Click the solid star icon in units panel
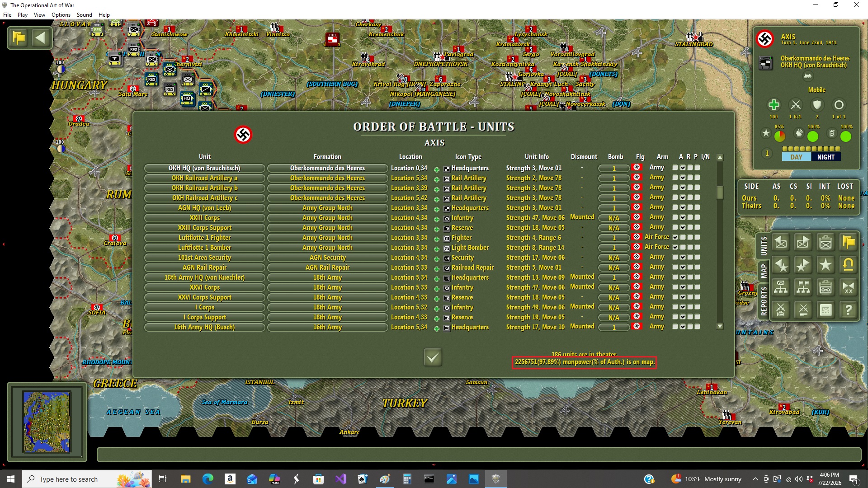The height and width of the screenshot is (488, 868). click(x=826, y=265)
